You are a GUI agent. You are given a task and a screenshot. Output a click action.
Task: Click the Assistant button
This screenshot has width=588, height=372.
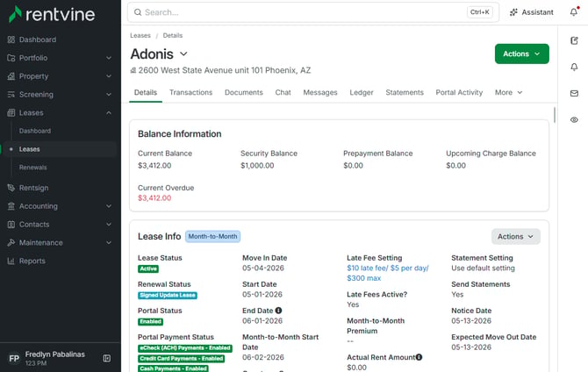tap(532, 12)
